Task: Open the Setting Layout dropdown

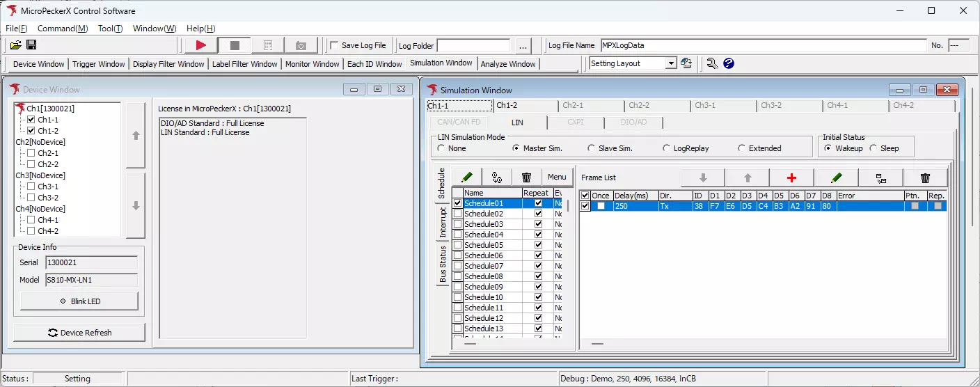Action: click(x=671, y=63)
